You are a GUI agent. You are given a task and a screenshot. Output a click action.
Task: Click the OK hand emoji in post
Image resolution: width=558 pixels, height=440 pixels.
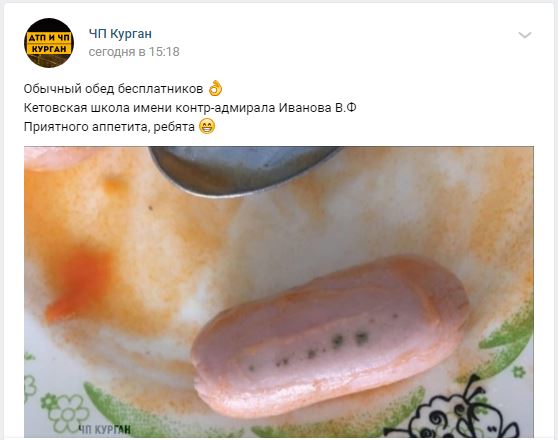pyautogui.click(x=215, y=88)
